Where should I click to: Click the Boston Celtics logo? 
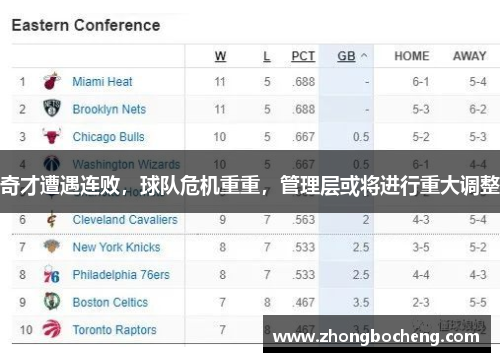(52, 301)
